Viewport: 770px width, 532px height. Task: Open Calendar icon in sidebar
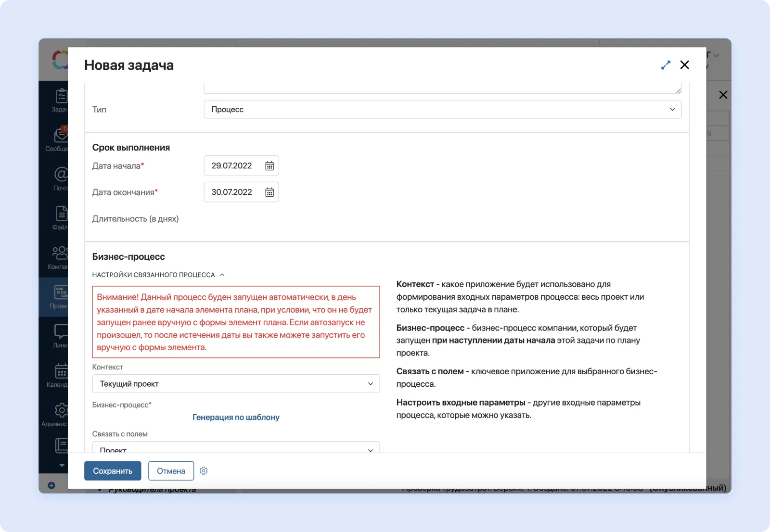(60, 372)
